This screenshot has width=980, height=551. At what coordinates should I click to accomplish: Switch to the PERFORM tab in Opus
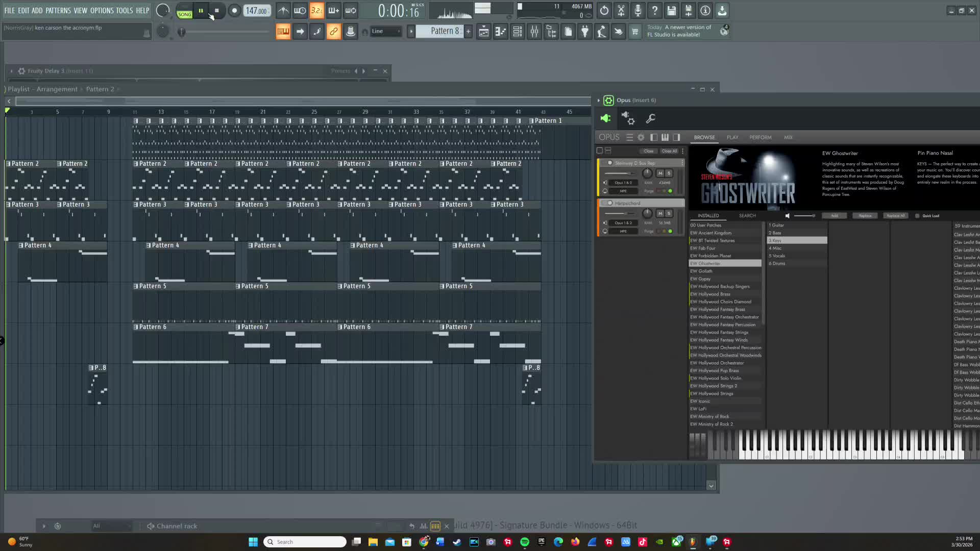tap(760, 137)
